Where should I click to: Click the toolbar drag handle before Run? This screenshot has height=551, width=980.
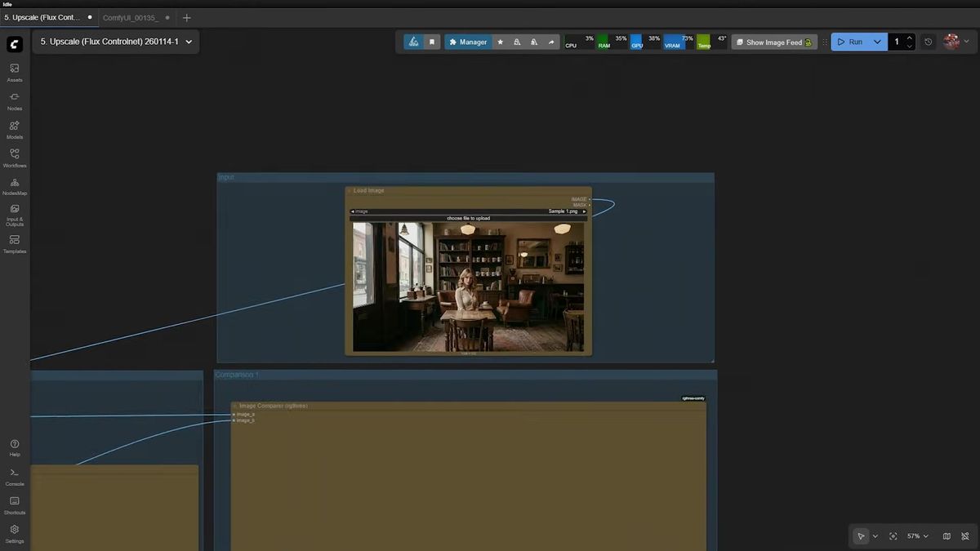[x=825, y=42]
